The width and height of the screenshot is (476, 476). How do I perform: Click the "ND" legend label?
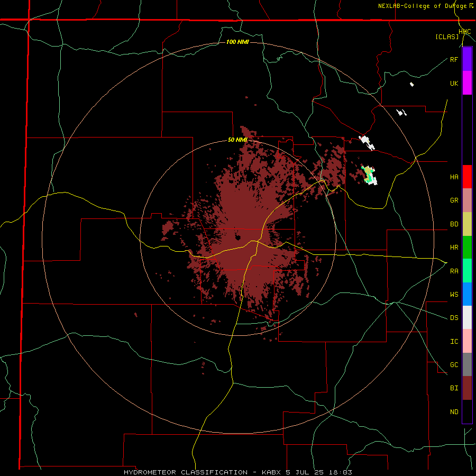click(x=454, y=412)
